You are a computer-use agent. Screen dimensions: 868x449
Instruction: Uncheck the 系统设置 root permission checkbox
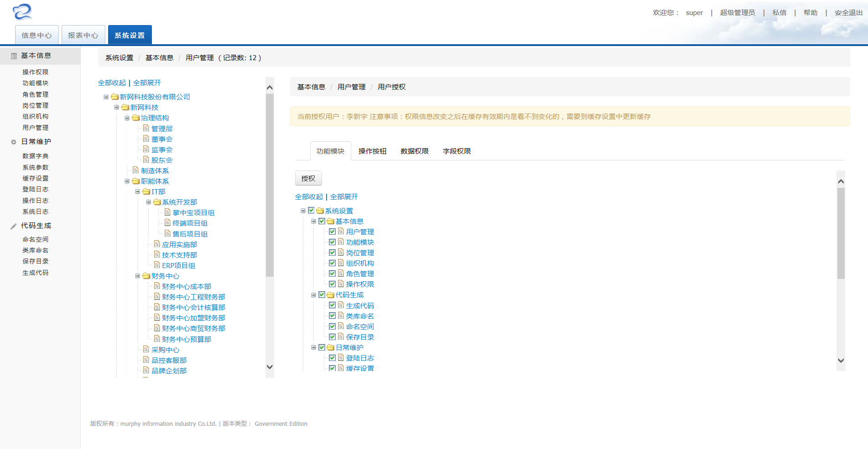click(312, 210)
